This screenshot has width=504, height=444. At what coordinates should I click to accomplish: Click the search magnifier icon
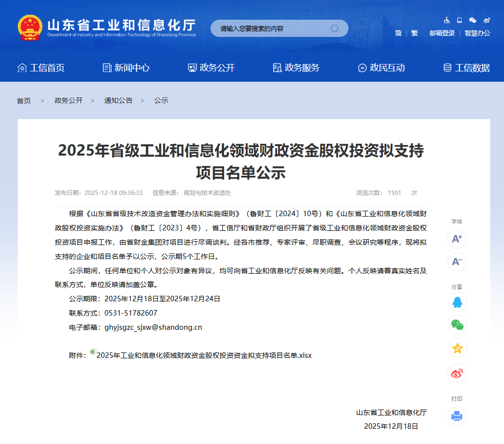point(335,29)
